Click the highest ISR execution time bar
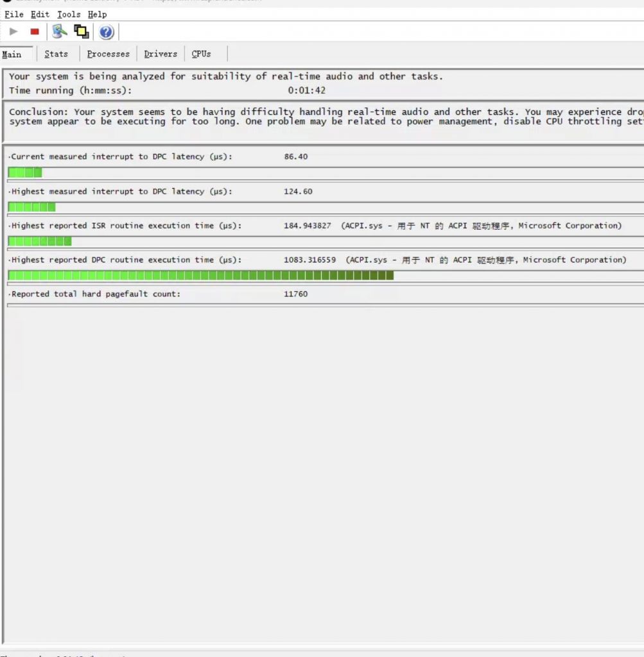The image size is (644, 657). click(x=40, y=241)
